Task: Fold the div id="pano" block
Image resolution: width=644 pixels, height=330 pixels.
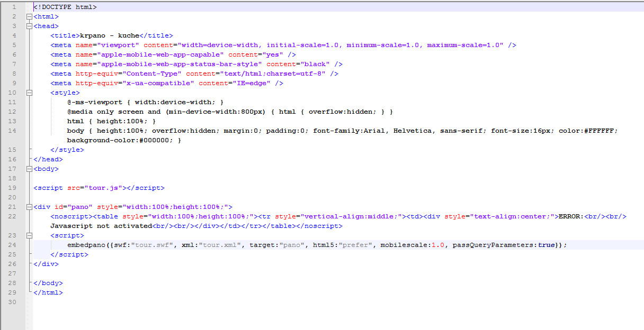Action: 29,207
